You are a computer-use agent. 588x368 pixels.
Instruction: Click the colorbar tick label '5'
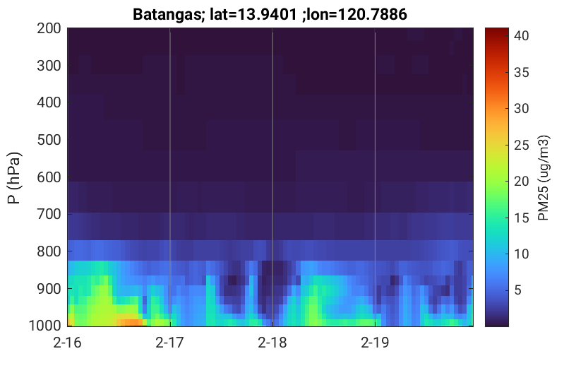(x=518, y=290)
